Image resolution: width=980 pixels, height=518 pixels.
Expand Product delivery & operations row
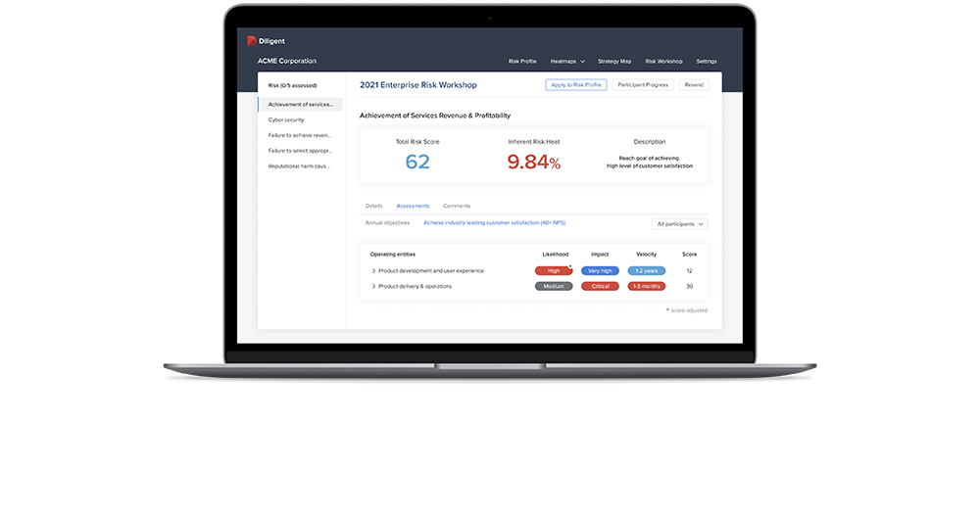pyautogui.click(x=374, y=287)
